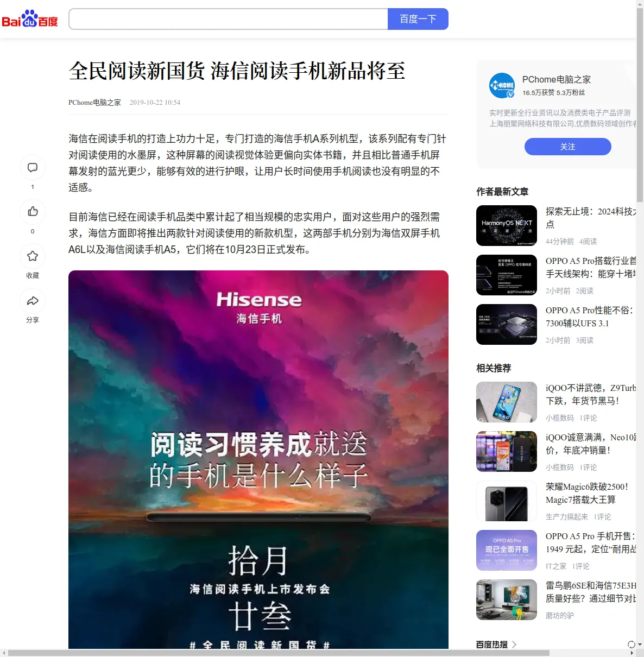The height and width of the screenshot is (657, 644).
Task: Click the horizontal scrollbar right arrow
Action: (x=632, y=653)
